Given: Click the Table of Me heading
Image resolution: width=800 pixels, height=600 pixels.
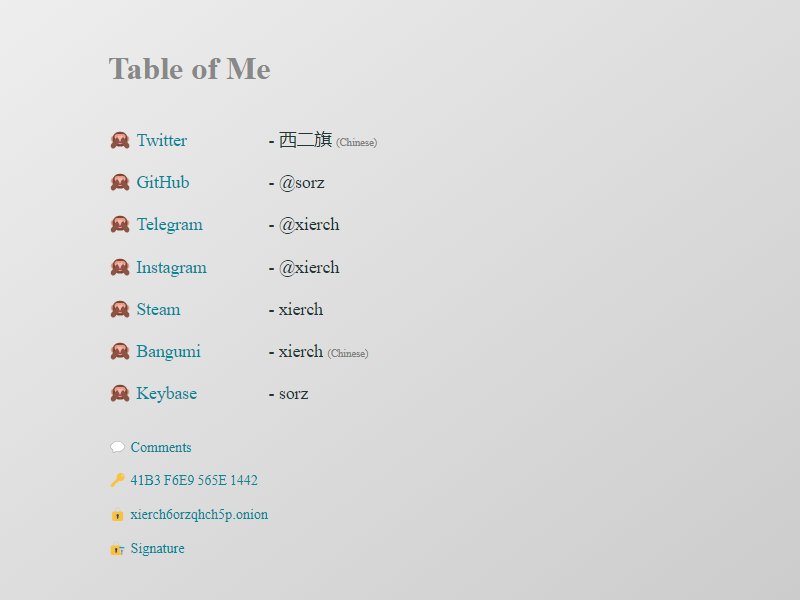Looking at the screenshot, I should pyautogui.click(x=189, y=69).
